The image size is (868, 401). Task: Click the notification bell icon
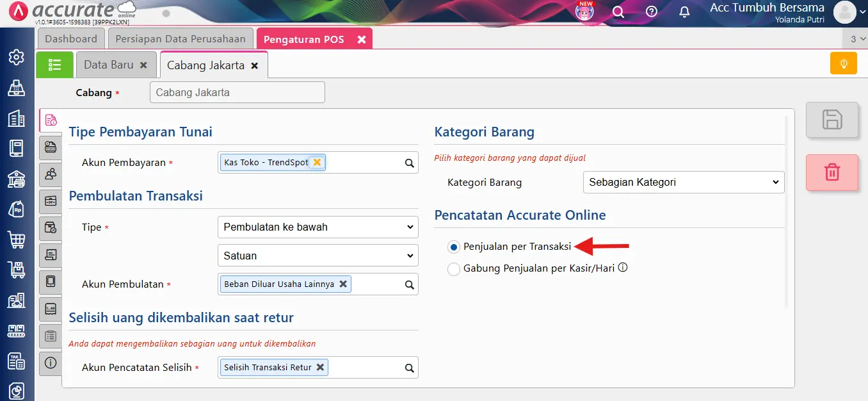click(684, 12)
